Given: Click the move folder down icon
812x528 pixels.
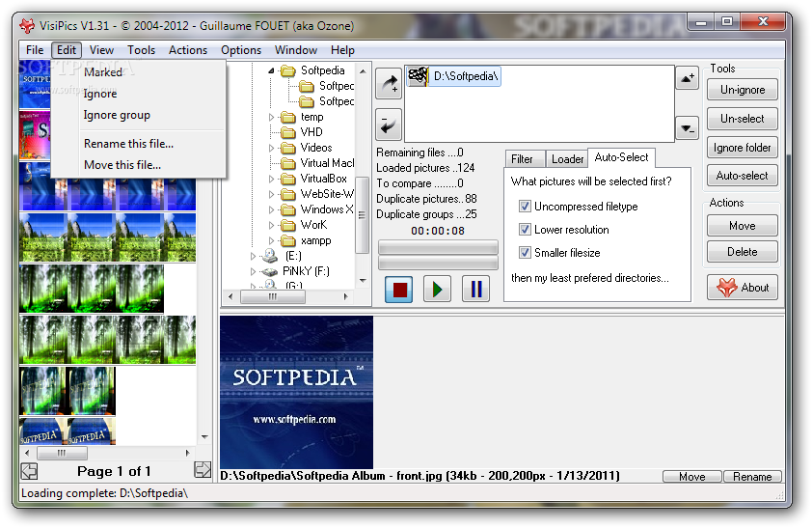Looking at the screenshot, I should 688,128.
